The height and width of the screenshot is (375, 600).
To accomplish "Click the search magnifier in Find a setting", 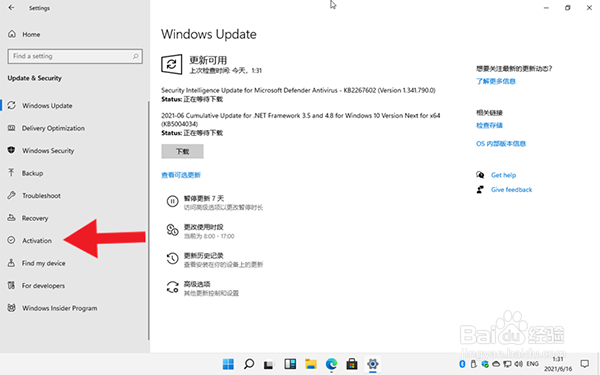I will click(x=135, y=56).
